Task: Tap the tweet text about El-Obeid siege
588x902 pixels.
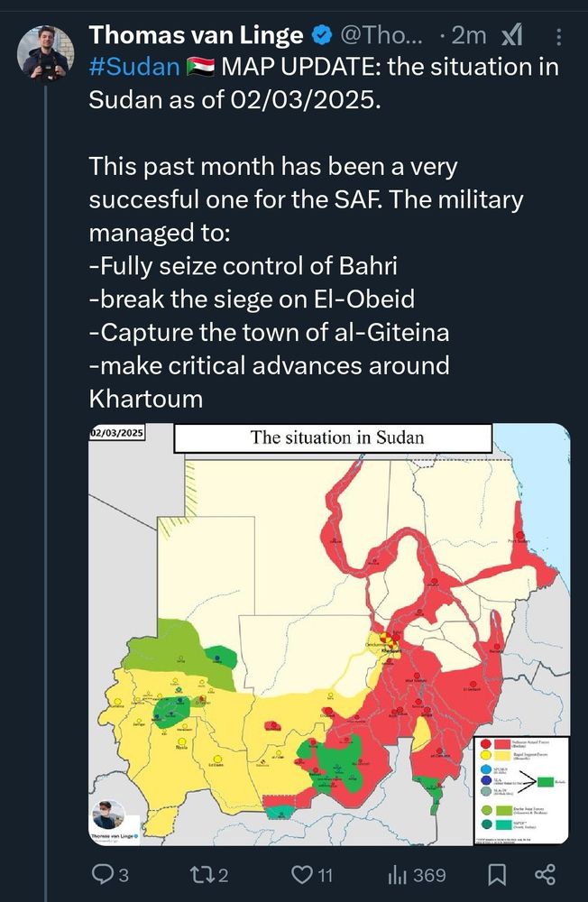Action: 252,299
